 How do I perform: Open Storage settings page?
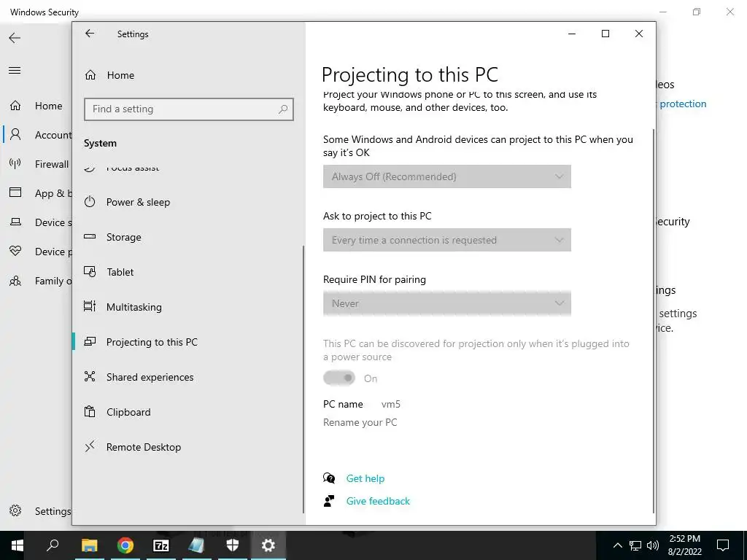pos(189,237)
